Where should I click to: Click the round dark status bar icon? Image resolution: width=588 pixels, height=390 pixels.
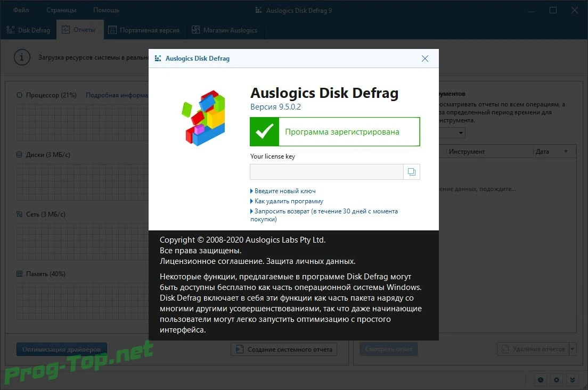[541, 380]
